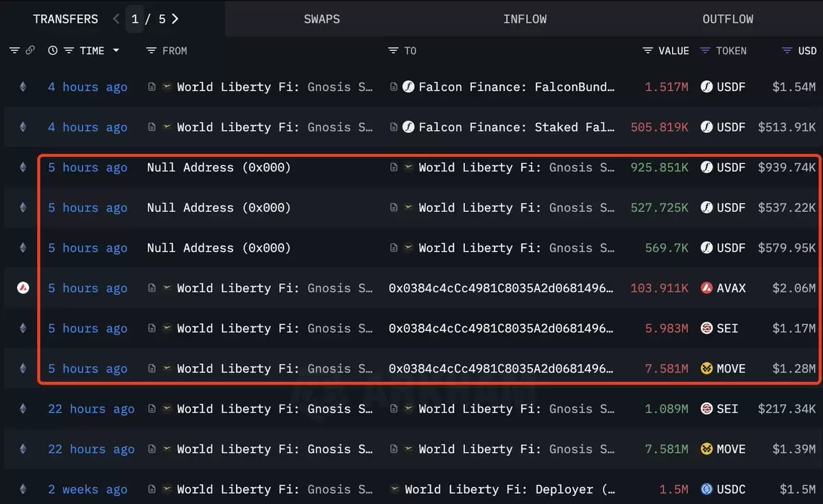
Task: Click the MOVE token icon in the $1.28M row
Action: point(706,369)
